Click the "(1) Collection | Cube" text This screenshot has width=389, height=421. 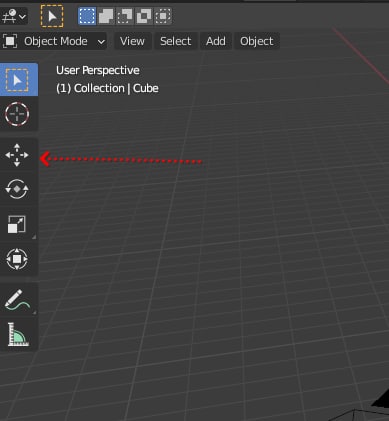point(107,88)
